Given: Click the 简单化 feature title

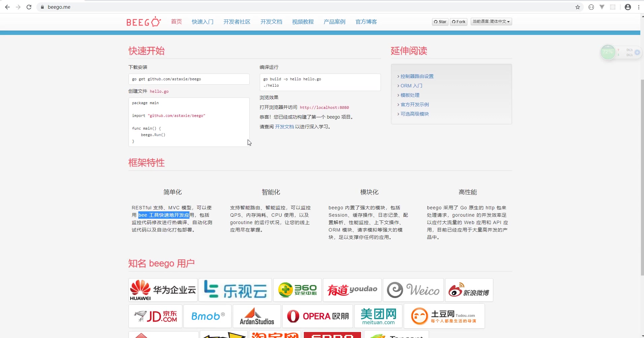Looking at the screenshot, I should pyautogui.click(x=173, y=192).
